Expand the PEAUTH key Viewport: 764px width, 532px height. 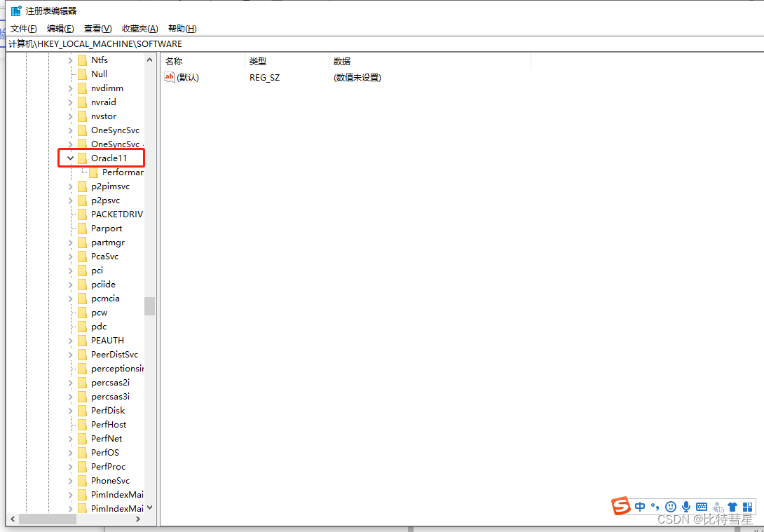pyautogui.click(x=70, y=341)
